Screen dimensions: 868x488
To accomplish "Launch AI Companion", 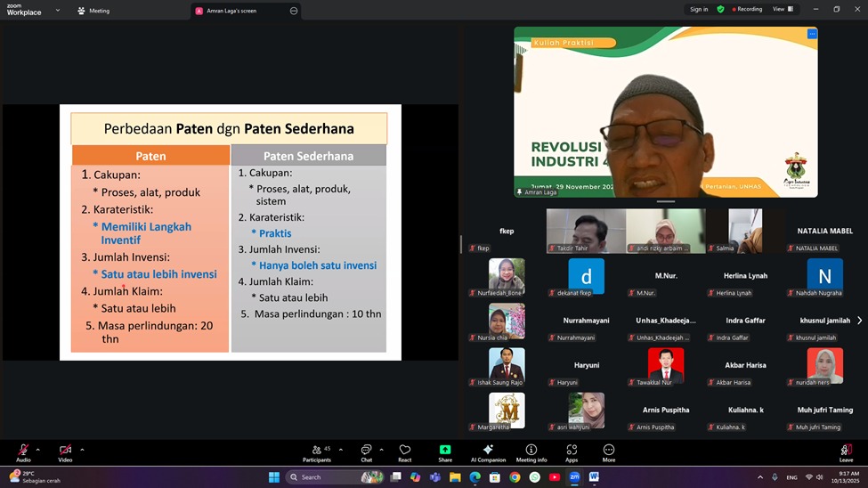I will tap(487, 452).
